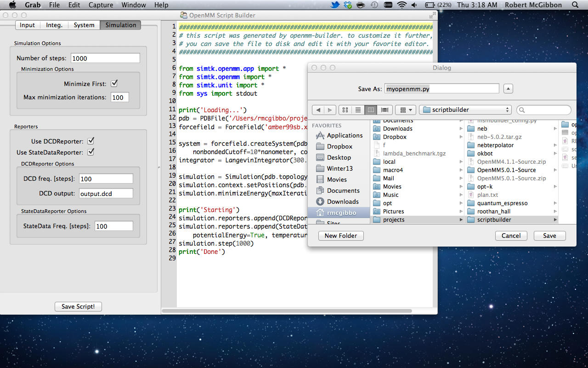Viewport: 588px width, 368px height.
Task: Click the Twitter bird menu bar icon
Action: coord(335,5)
